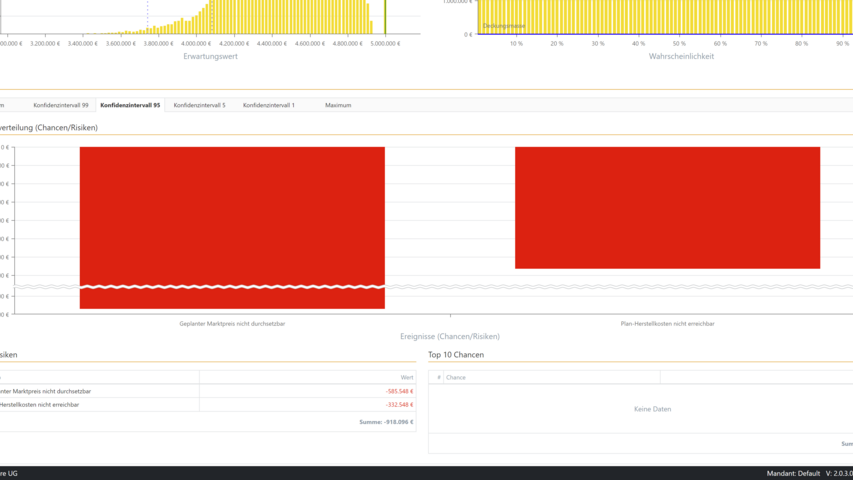Select the Konfidenzintervall 95 tab
The image size is (853, 480).
click(130, 105)
